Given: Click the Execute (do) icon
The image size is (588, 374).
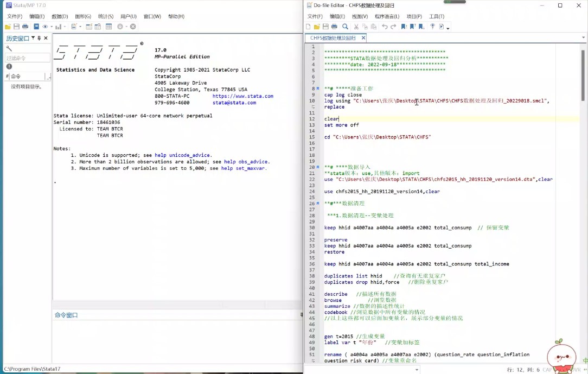Looking at the screenshot, I should pos(442,27).
